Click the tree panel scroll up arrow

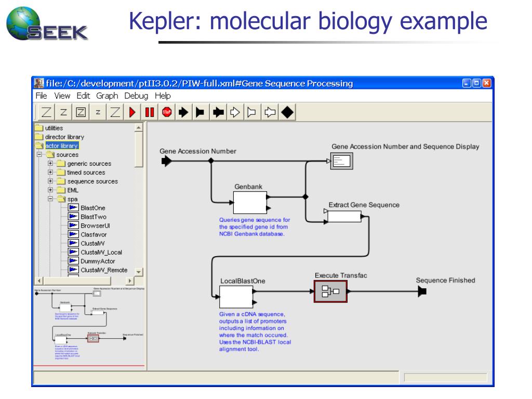click(x=138, y=128)
